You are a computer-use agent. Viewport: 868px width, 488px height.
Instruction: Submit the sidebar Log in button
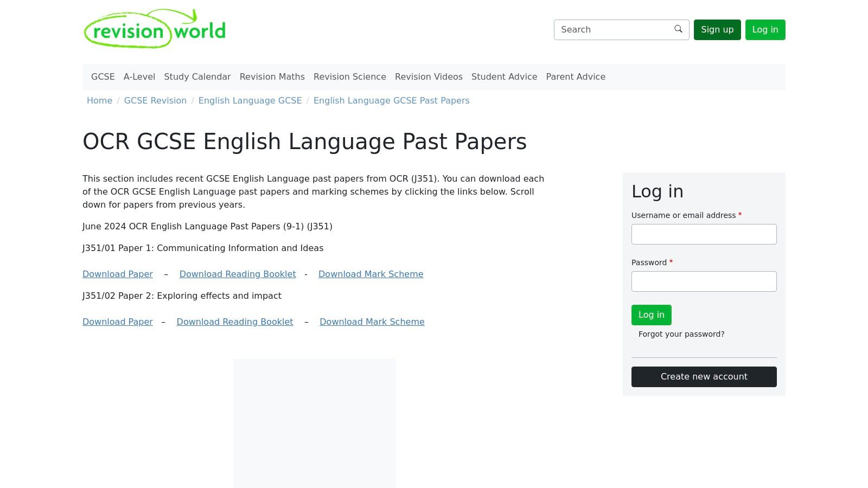pos(652,315)
